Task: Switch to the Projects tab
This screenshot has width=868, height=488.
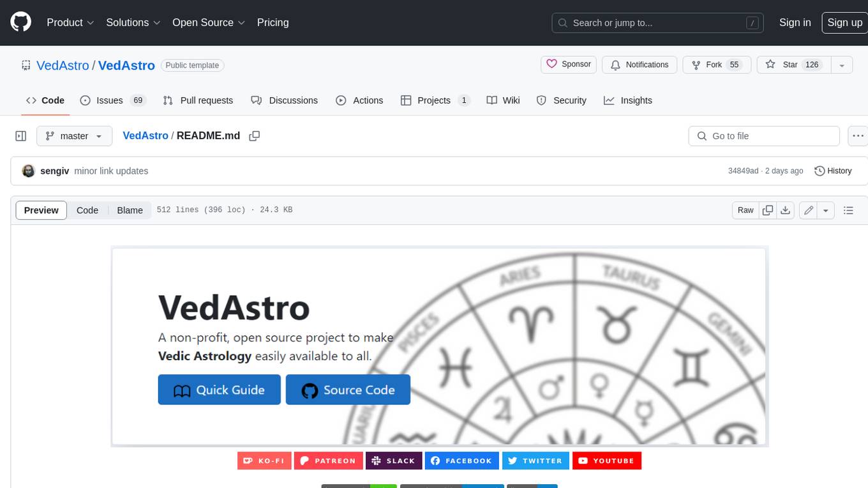Action: click(435, 100)
